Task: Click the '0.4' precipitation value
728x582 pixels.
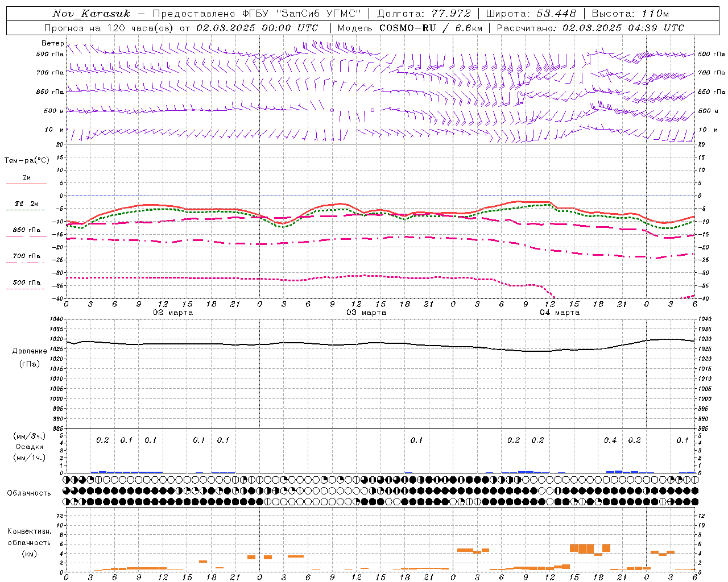Action: [x=610, y=440]
